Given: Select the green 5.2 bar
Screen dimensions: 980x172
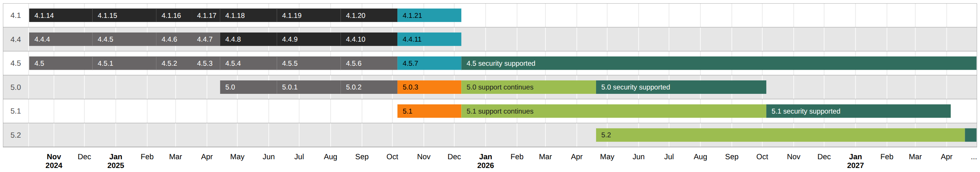Looking at the screenshot, I should [780, 135].
